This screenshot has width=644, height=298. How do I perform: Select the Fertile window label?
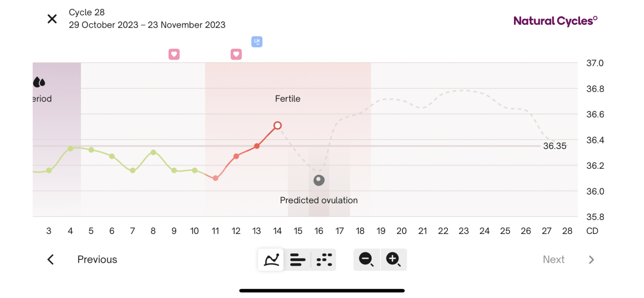288,98
